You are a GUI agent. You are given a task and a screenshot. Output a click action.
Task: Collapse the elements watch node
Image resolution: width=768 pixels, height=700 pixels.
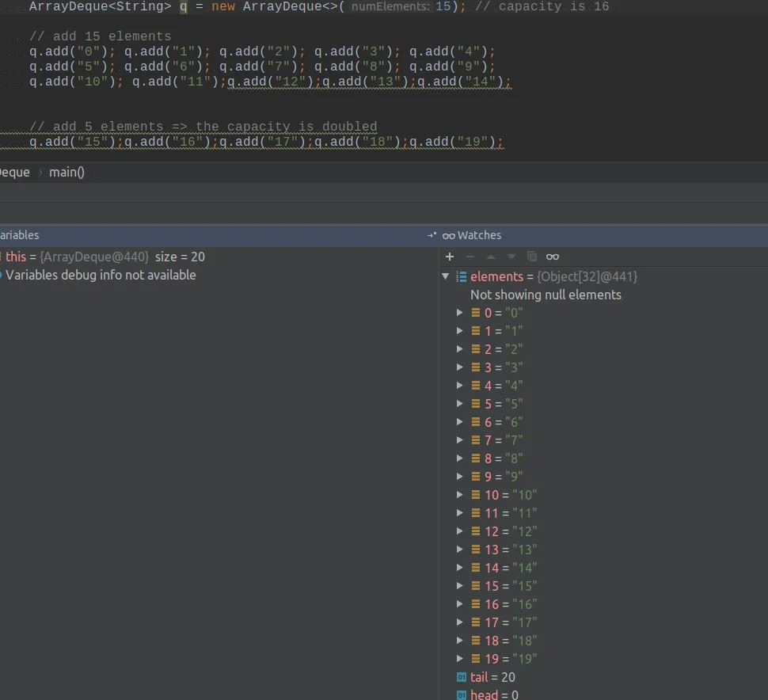445,276
